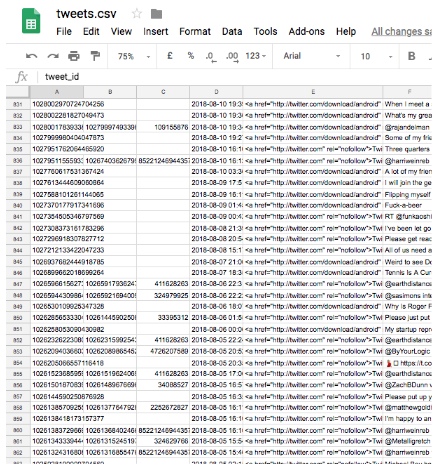The image size is (437, 469).
Task: Open the font size 10 dropdown
Action: pyautogui.click(x=376, y=56)
